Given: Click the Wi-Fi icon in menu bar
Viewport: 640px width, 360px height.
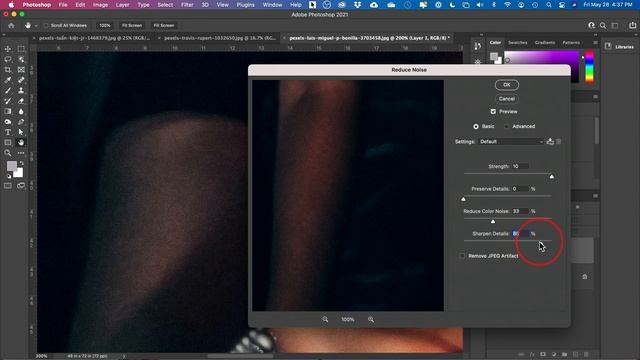Looking at the screenshot, I should click(507, 5).
